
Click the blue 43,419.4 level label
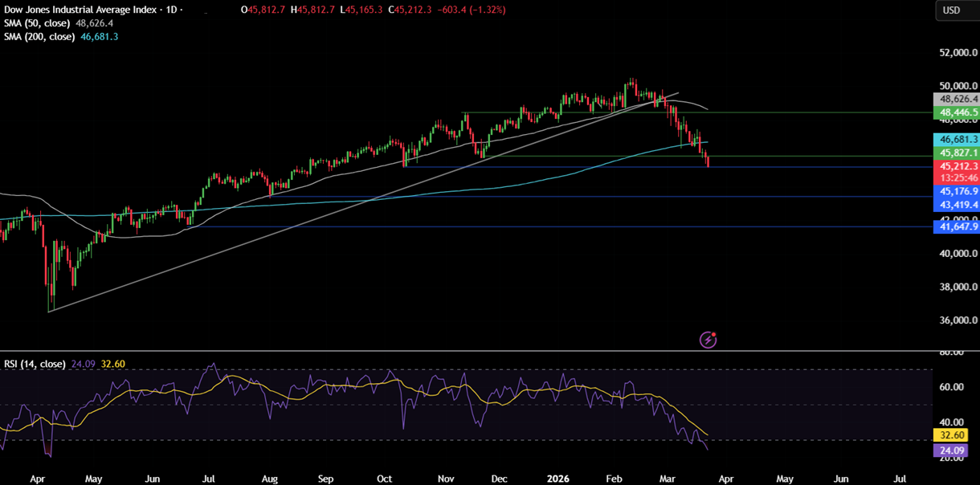(956, 206)
